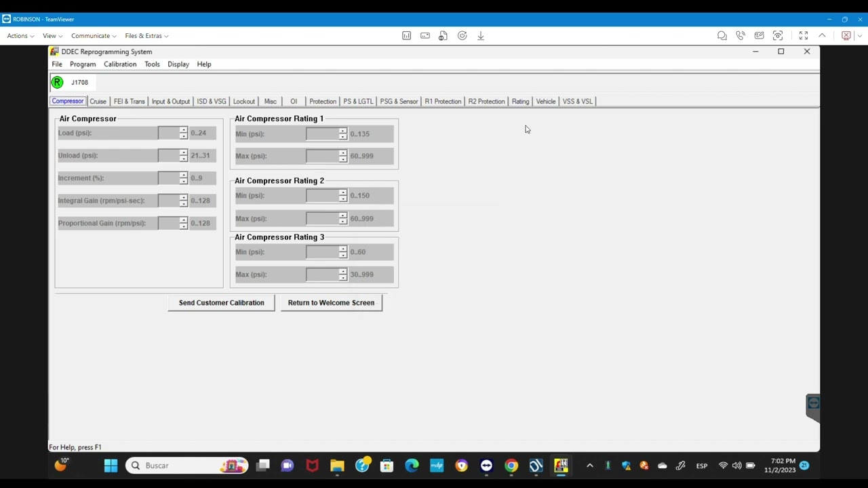Open the Calibration menu
This screenshot has height=488, width=868.
[x=120, y=64]
